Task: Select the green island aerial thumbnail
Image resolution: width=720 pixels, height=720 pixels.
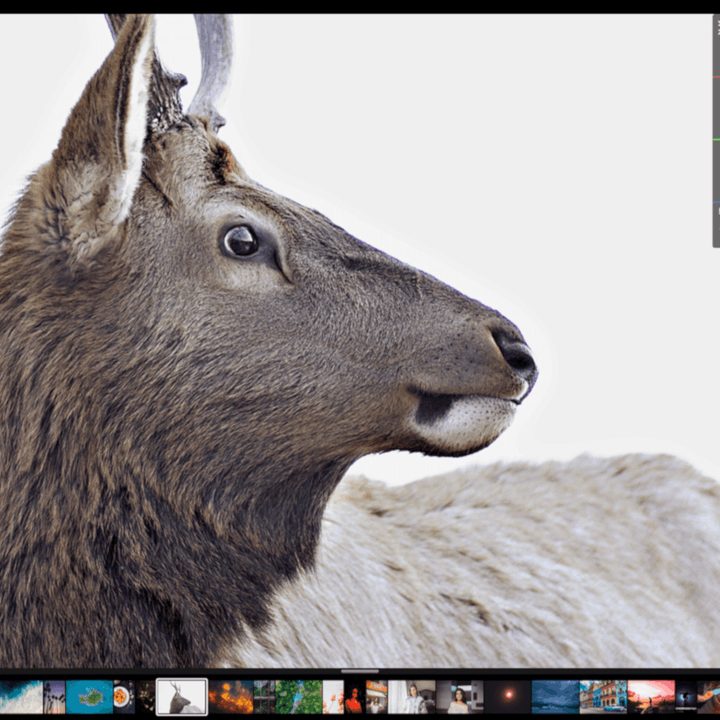Action: click(x=90, y=697)
